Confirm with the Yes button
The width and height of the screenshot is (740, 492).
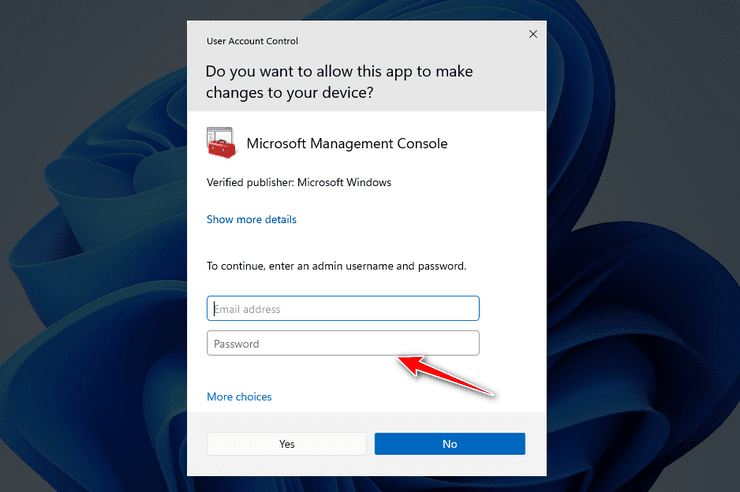[287, 444]
